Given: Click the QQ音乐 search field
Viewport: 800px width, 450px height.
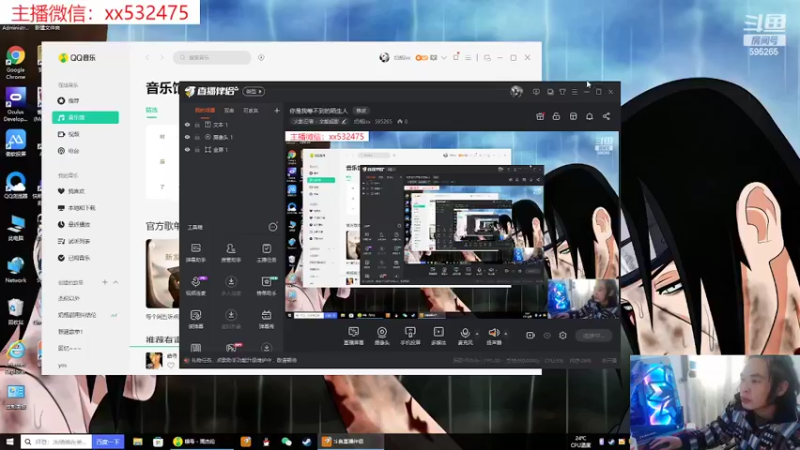Looking at the screenshot, I should click(x=212, y=58).
